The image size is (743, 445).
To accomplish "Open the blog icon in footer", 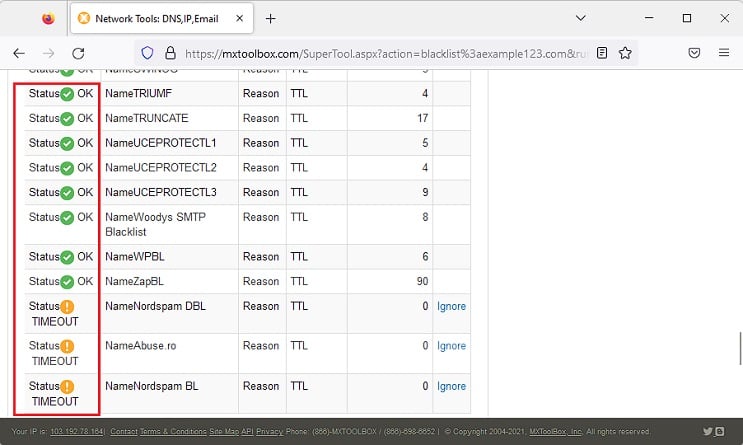I will tap(719, 431).
